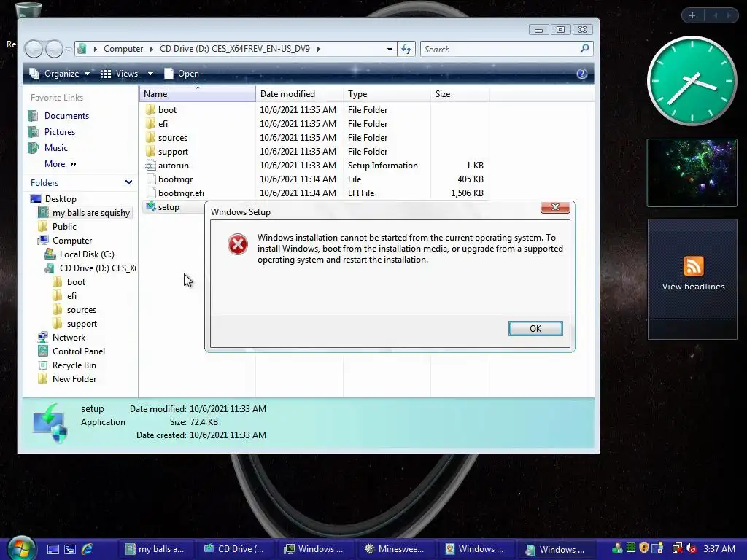Viewport: 747px width, 560px height.
Task: Open the Views dropdown arrow
Action: tap(150, 74)
